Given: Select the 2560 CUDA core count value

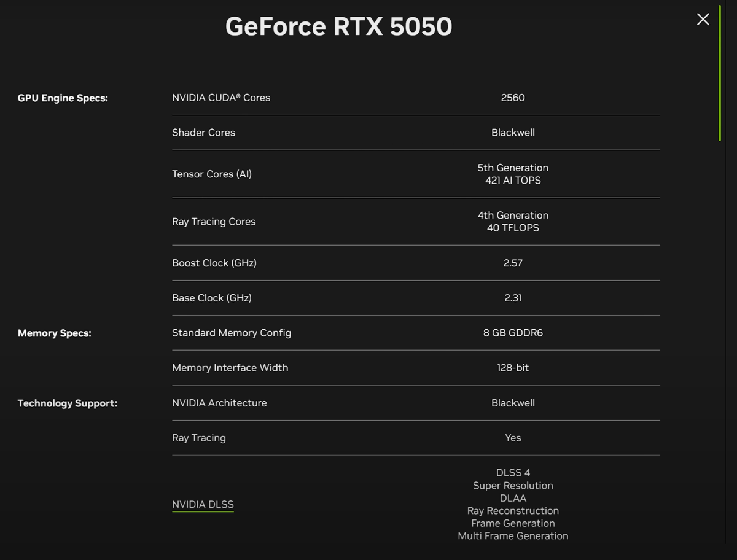Looking at the screenshot, I should [513, 97].
